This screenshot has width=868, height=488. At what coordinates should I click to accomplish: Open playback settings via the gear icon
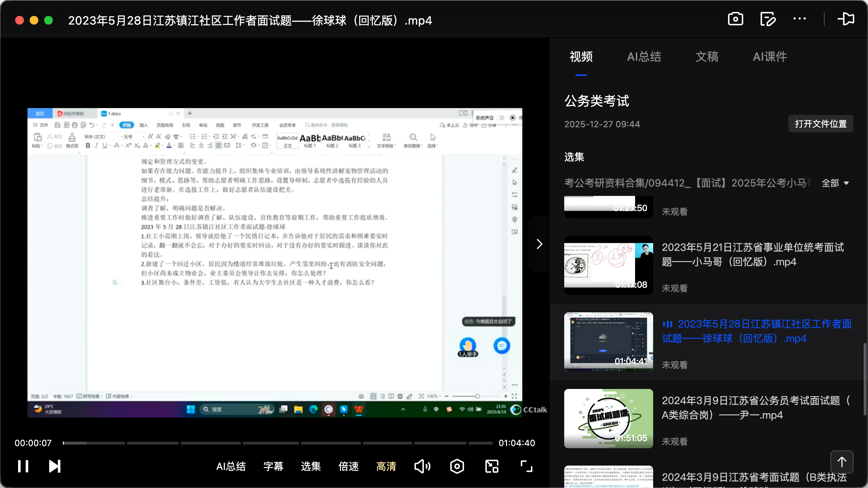(457, 466)
